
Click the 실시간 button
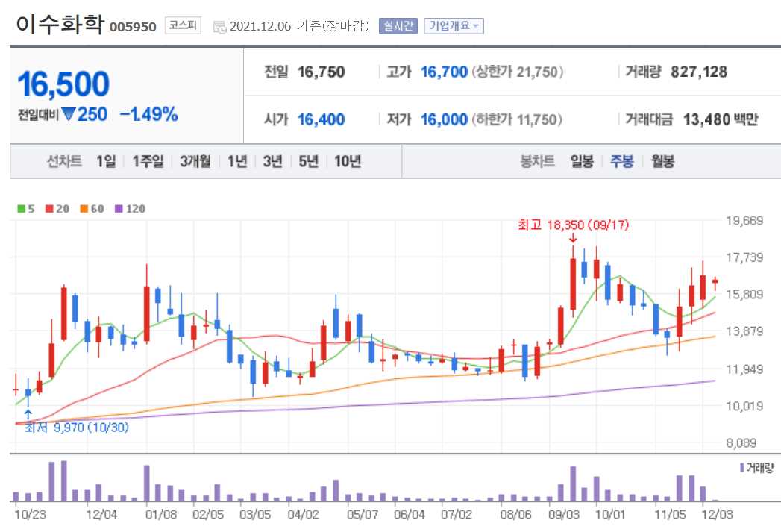[x=398, y=26]
